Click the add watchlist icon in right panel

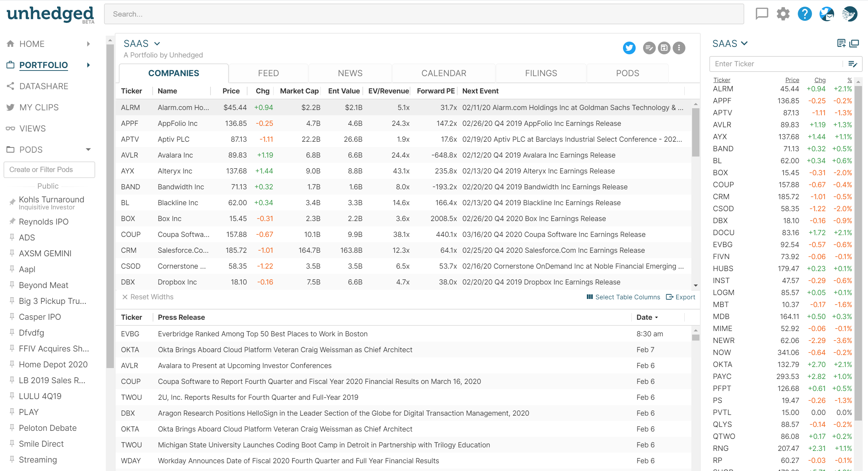pyautogui.click(x=841, y=43)
